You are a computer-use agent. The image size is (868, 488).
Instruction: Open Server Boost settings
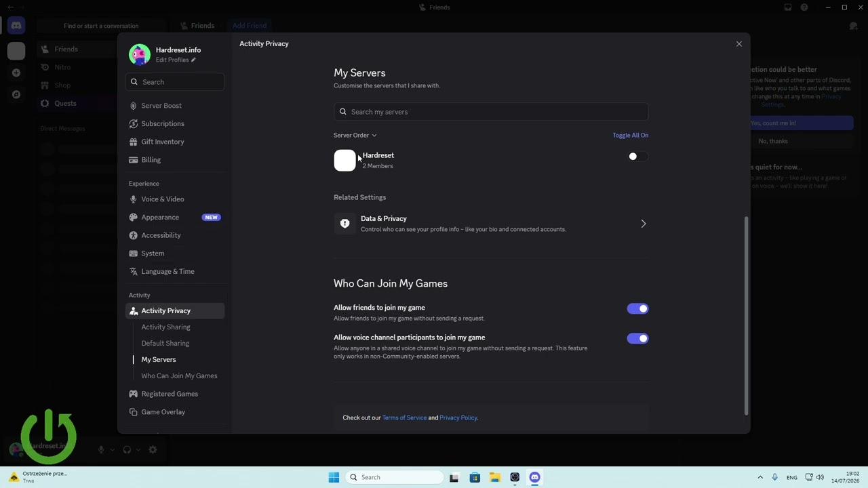175,106
